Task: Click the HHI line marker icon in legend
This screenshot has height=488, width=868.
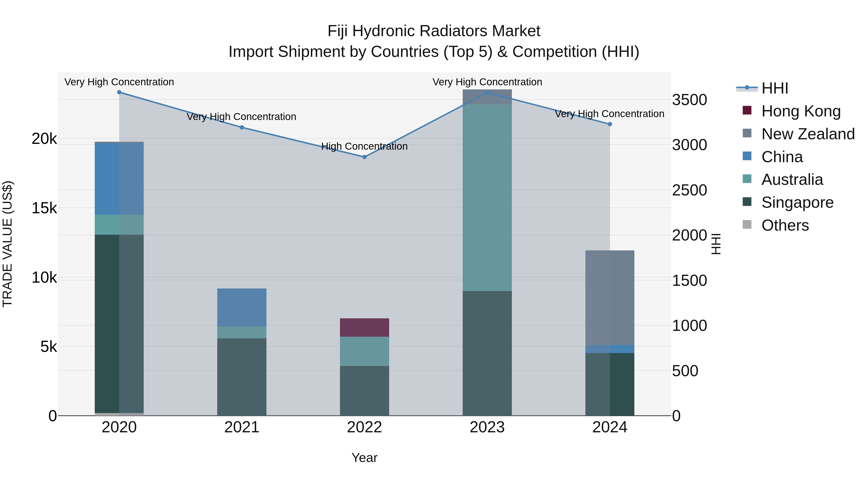Action: pyautogui.click(x=747, y=88)
